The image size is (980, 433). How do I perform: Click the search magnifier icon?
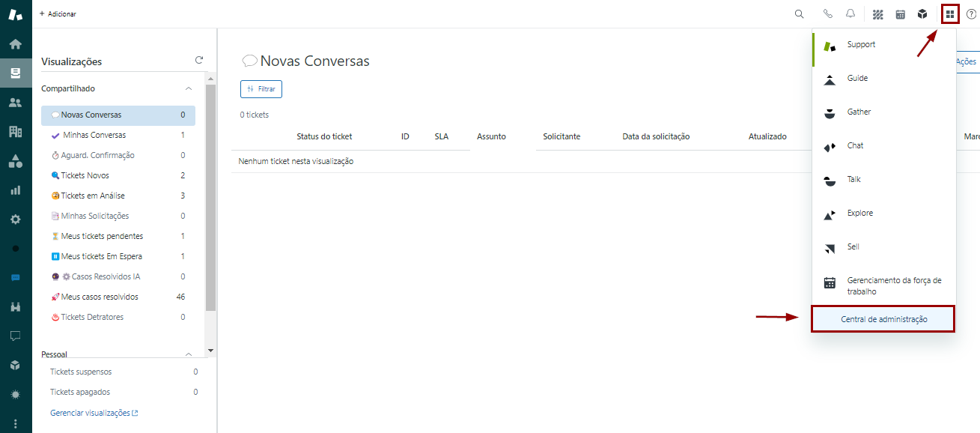(799, 13)
